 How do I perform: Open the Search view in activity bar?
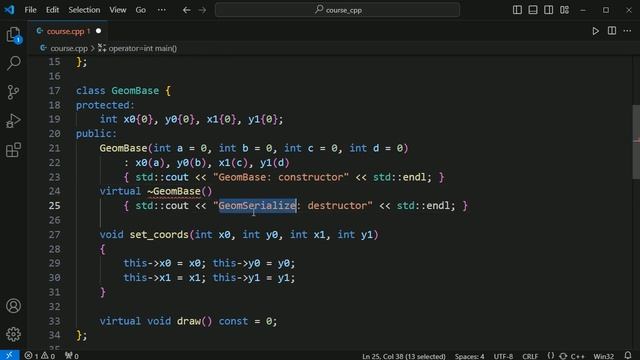click(13, 63)
